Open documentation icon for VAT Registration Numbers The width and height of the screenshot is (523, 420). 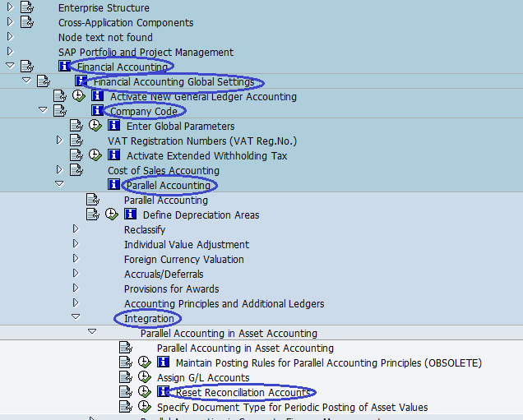(x=76, y=141)
